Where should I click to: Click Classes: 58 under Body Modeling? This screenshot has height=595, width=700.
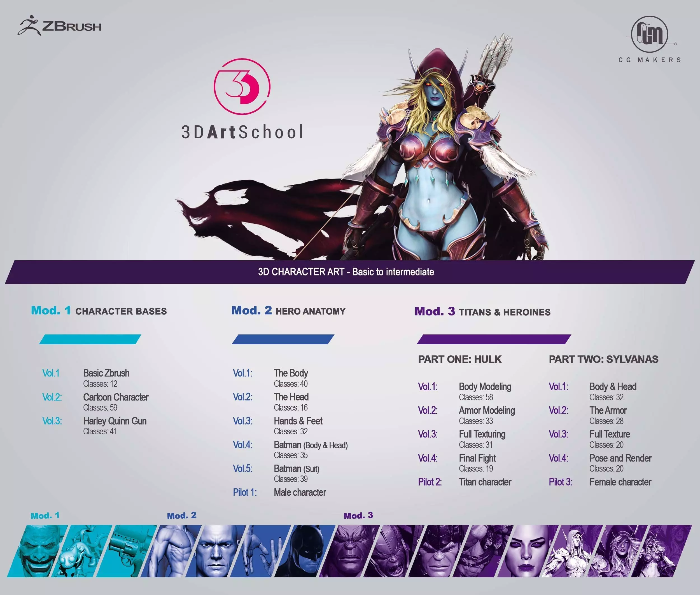[x=476, y=397]
